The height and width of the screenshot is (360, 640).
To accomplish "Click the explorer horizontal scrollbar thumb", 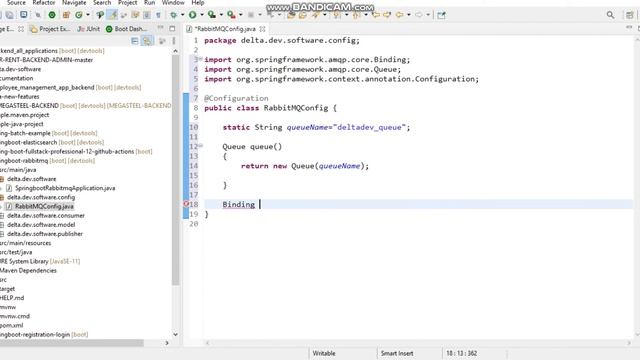I will point(71,343).
